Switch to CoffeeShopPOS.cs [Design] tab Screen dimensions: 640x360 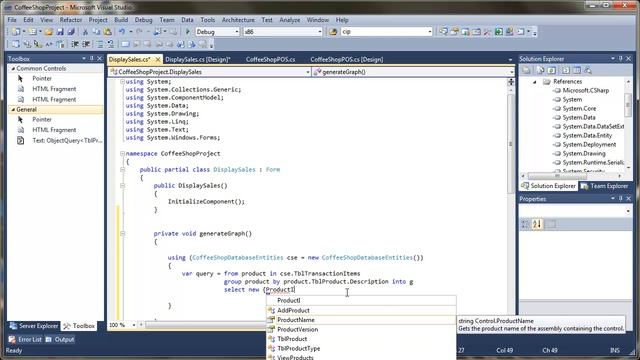point(347,60)
